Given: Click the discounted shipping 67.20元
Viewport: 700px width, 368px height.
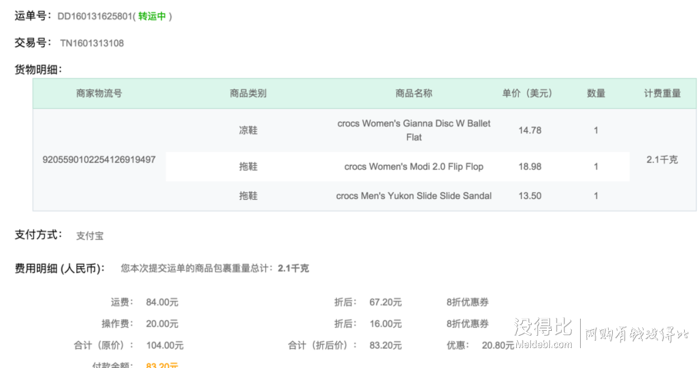Looking at the screenshot, I should tap(385, 302).
